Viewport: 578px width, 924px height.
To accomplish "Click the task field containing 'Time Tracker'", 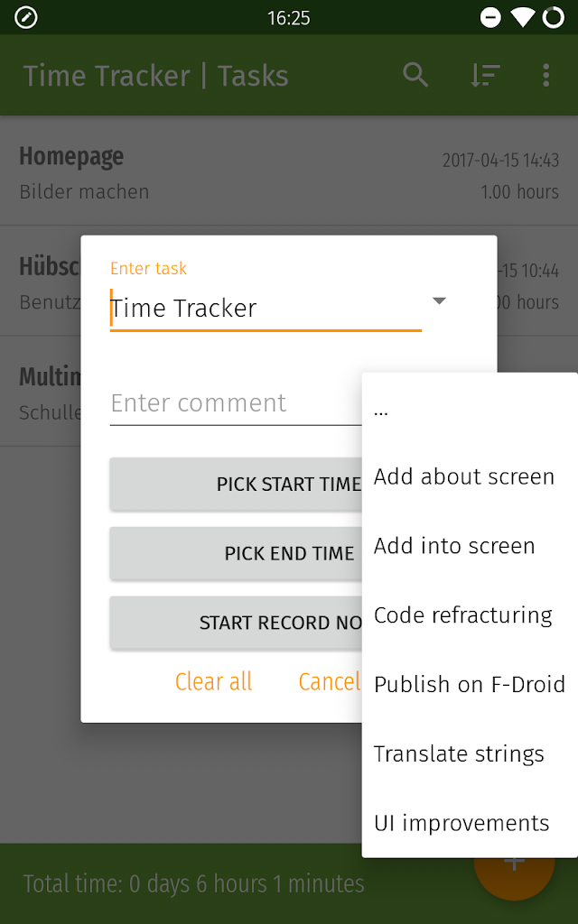I will [266, 309].
